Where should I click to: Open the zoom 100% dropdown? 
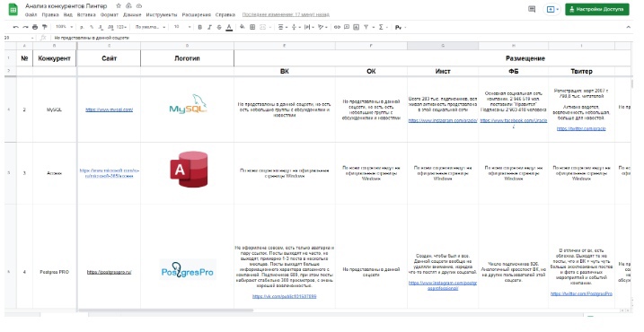tap(64, 27)
